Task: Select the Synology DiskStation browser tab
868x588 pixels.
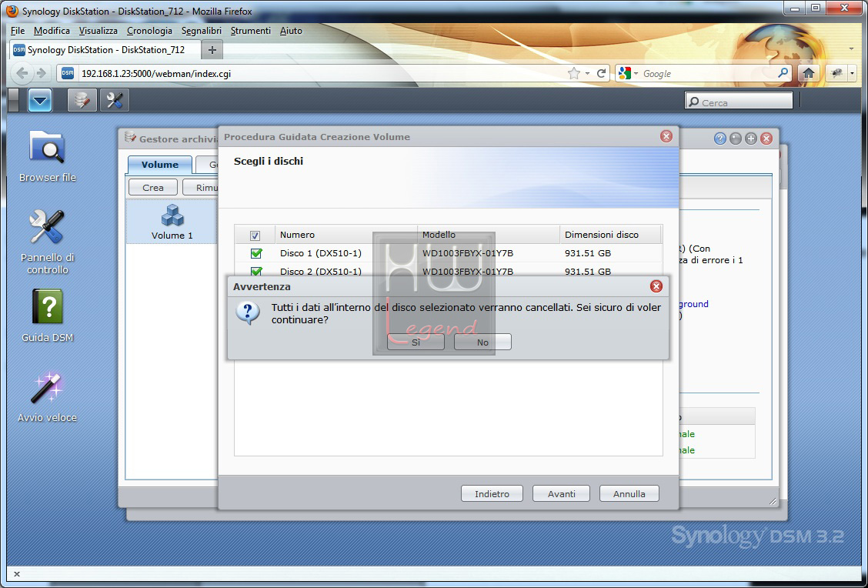Action: (104, 50)
